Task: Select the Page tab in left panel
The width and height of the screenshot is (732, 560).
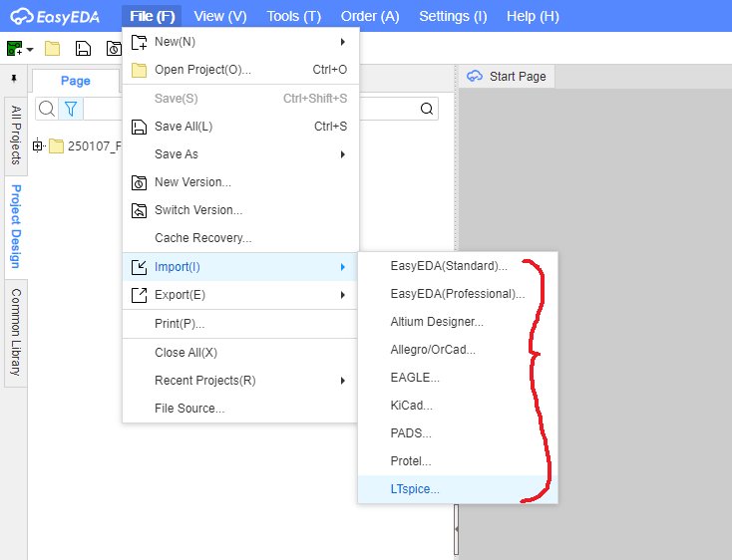Action: point(76,81)
